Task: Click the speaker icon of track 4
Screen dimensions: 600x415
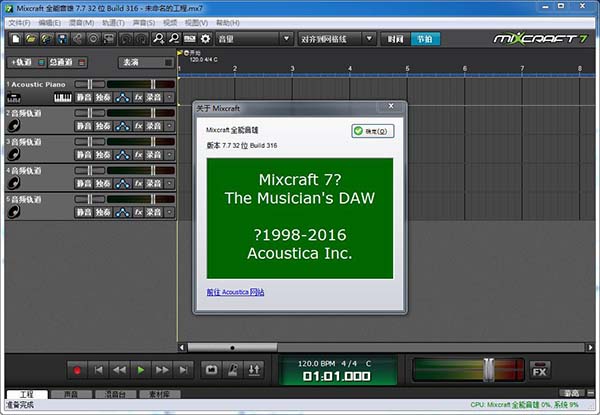Action: [14, 183]
